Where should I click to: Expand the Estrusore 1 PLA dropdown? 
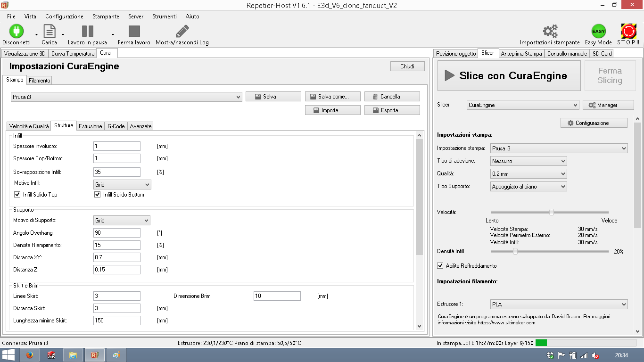coord(559,304)
